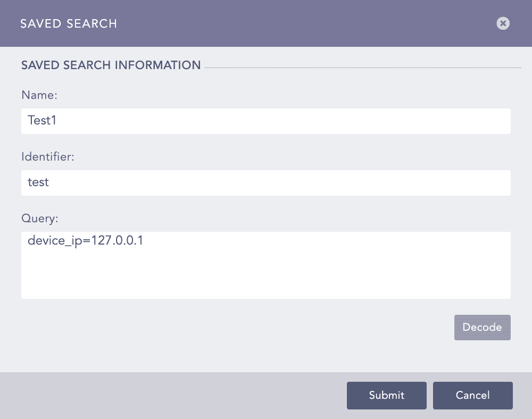Click the Identifier label above its field

[49, 157]
